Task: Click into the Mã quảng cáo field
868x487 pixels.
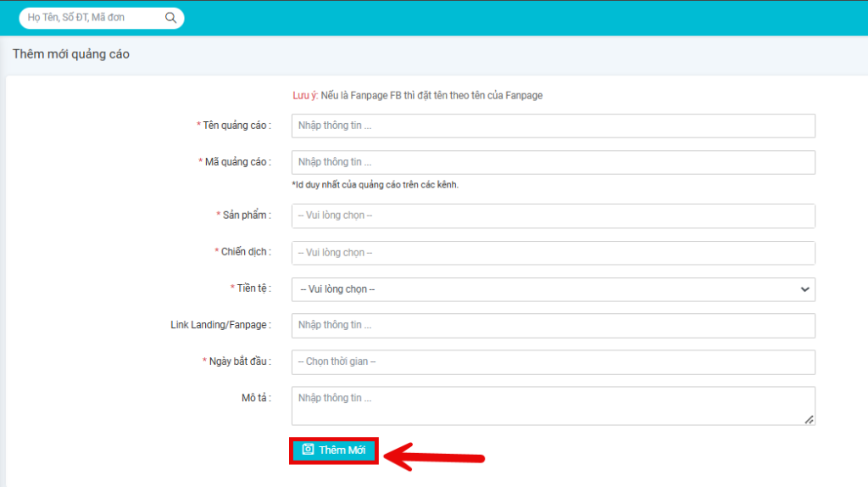Action: tap(553, 162)
